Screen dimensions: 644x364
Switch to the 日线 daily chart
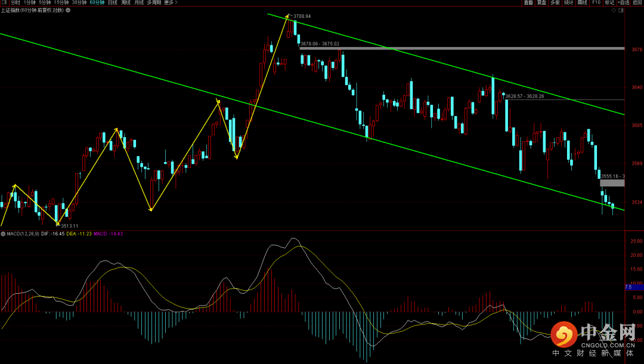(112, 2)
